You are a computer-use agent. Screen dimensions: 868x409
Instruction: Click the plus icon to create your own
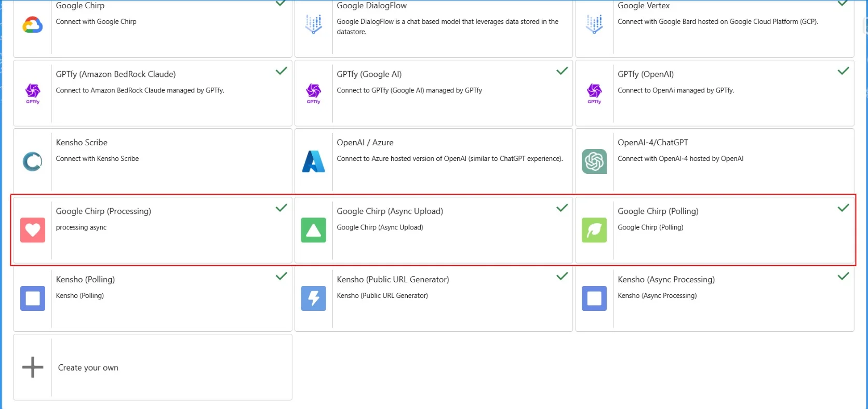[x=33, y=367]
